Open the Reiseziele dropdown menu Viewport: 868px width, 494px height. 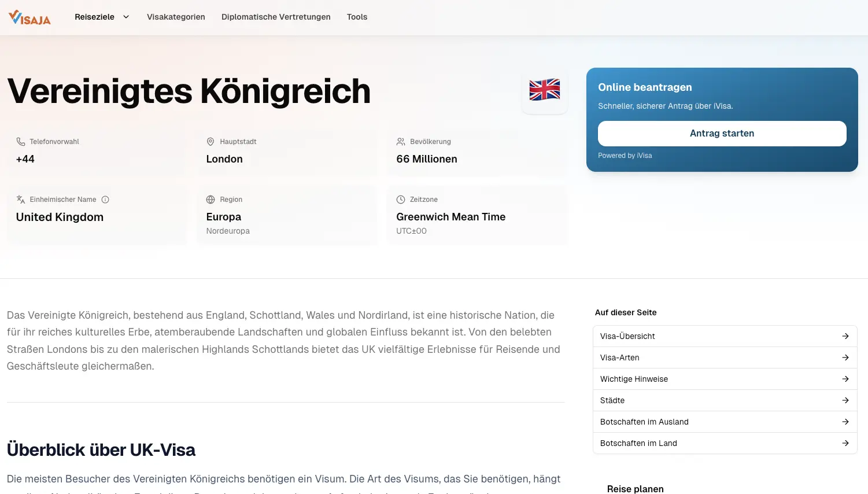[102, 17]
